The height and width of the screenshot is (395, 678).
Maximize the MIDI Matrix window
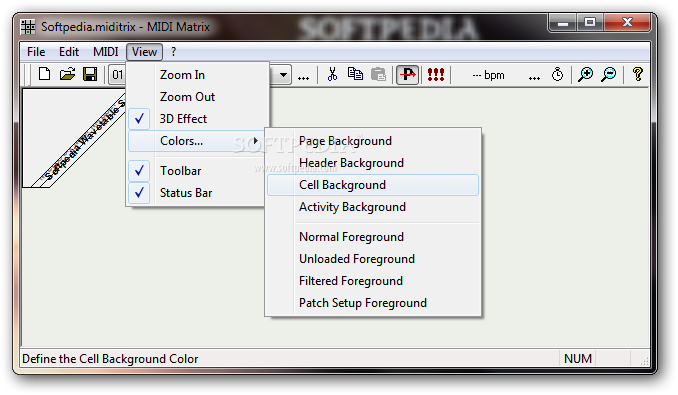click(590, 23)
